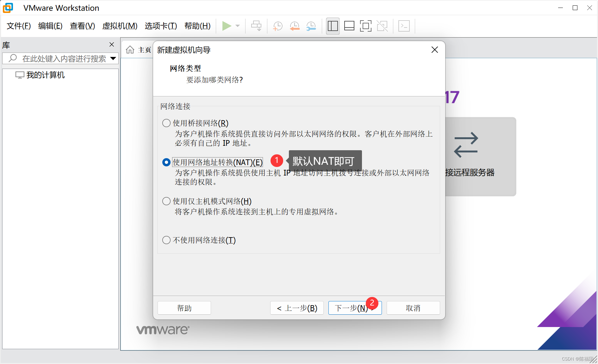Viewport: 598px width, 364px height.
Task: Open the 编辑(E) menu
Action: [x=50, y=26]
